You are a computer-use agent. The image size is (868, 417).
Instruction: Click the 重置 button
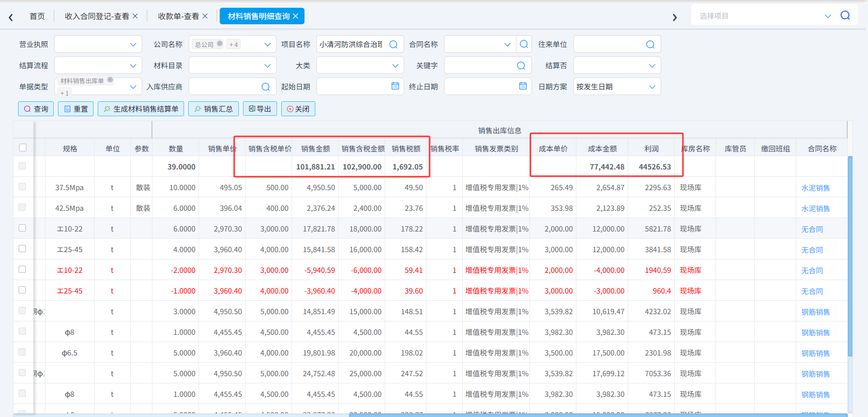(x=75, y=109)
